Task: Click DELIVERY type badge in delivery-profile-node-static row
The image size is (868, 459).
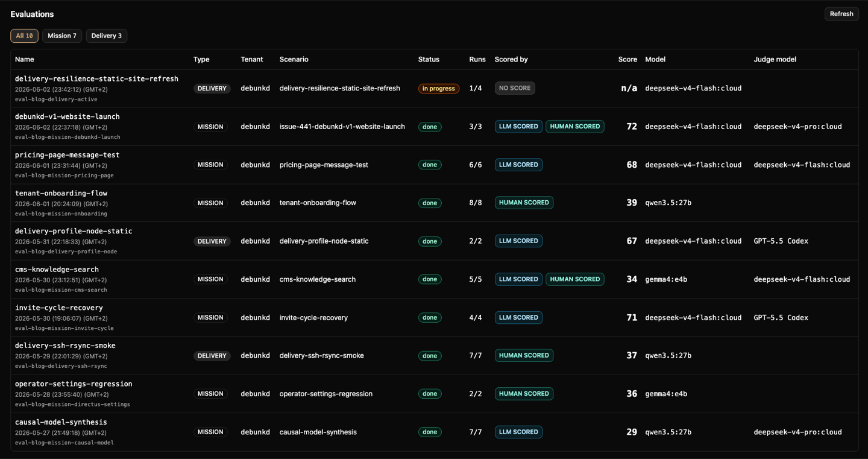Action: (212, 241)
